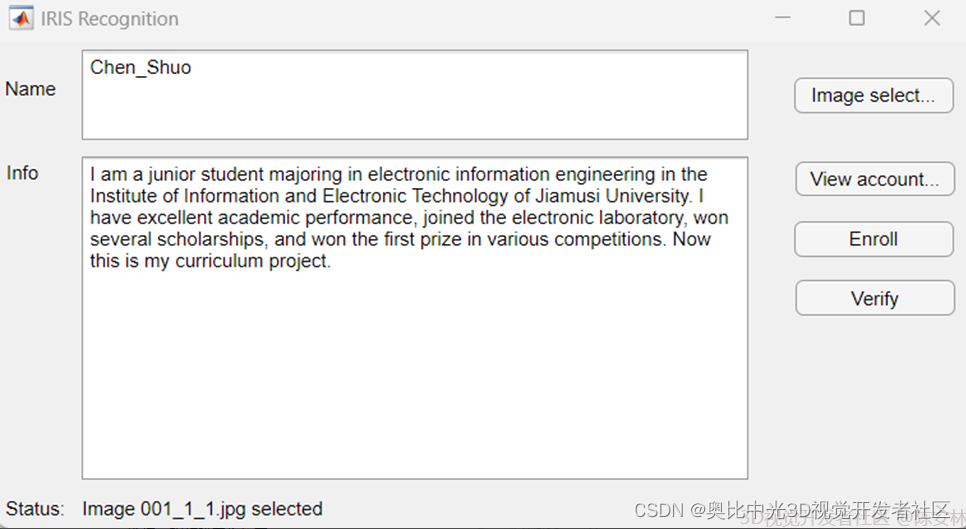Run Verify on the selected image
Screen dimensions: 966x529
tap(874, 298)
